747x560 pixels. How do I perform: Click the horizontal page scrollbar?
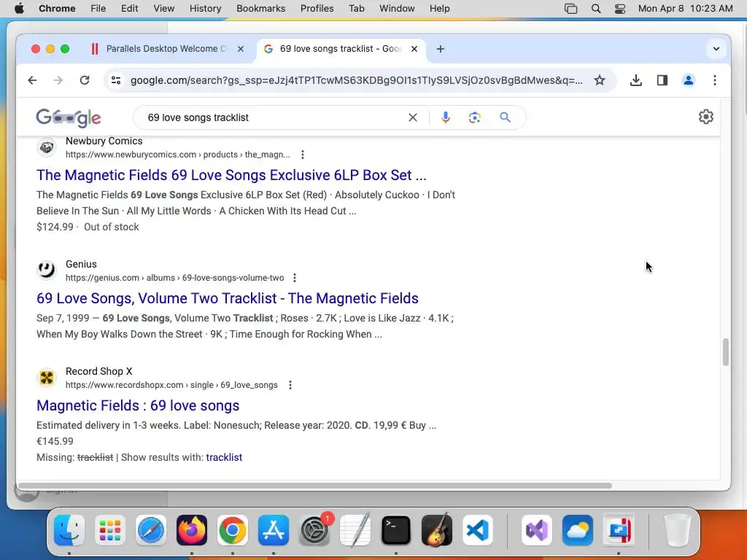click(x=314, y=486)
